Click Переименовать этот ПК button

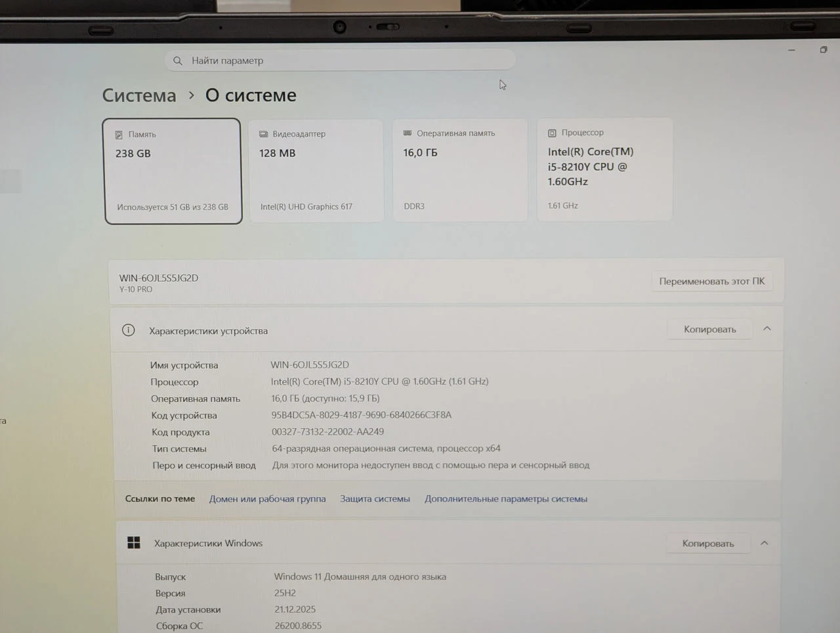[x=712, y=281]
